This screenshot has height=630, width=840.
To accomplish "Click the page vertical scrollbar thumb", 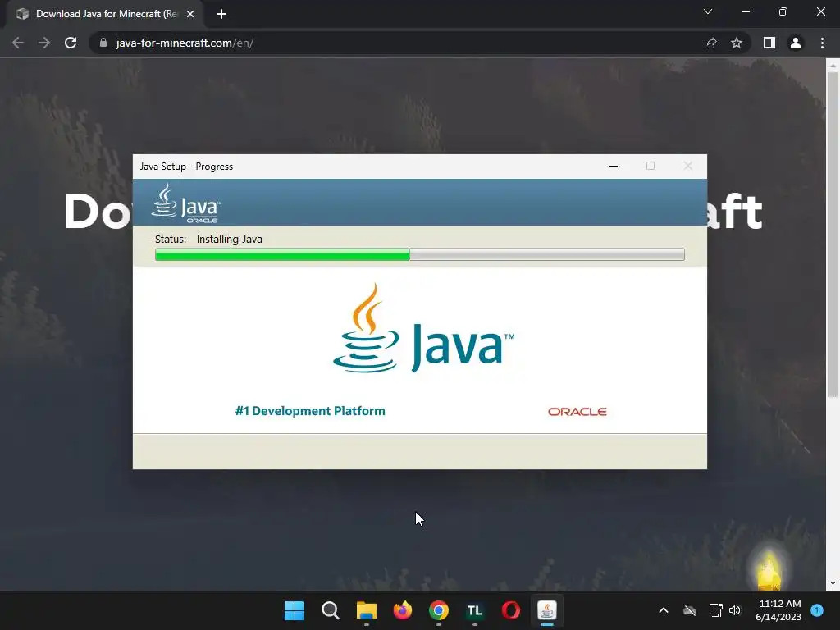I will [x=833, y=234].
